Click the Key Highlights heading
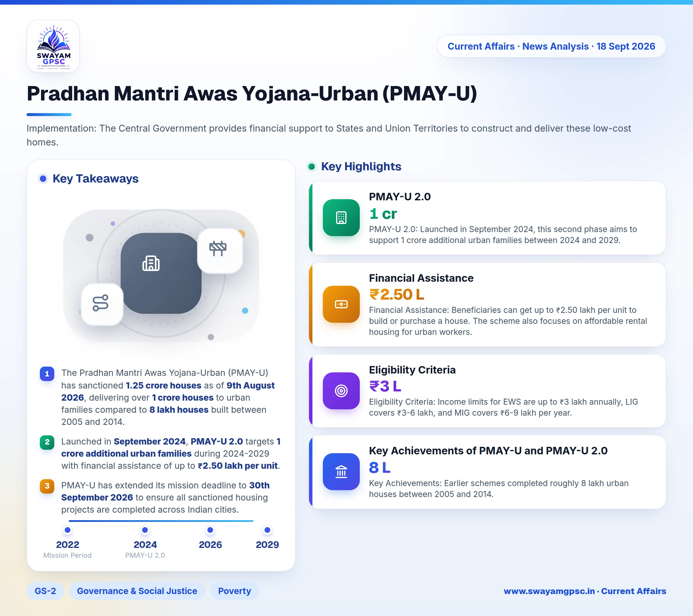This screenshot has width=693, height=616. click(361, 167)
